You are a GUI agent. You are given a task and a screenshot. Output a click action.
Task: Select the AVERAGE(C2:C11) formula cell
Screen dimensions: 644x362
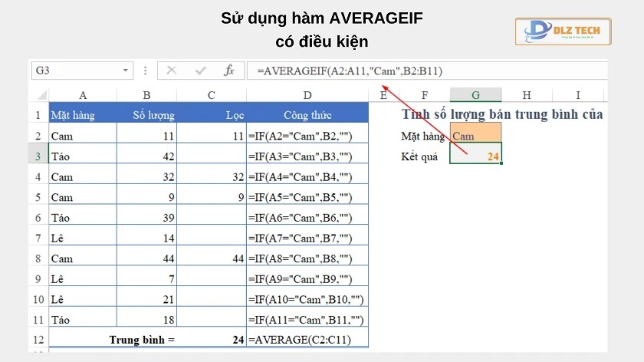307,338
